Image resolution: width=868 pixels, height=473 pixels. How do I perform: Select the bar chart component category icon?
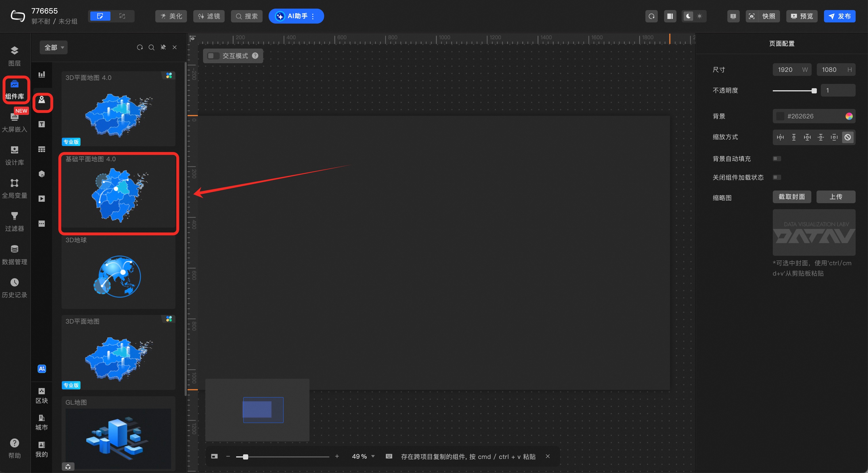tap(41, 74)
